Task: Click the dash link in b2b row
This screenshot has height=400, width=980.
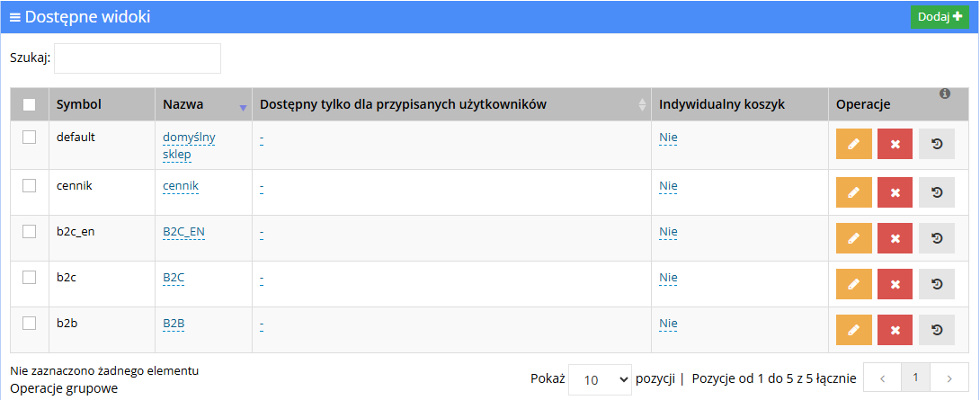Action: pyautogui.click(x=262, y=324)
